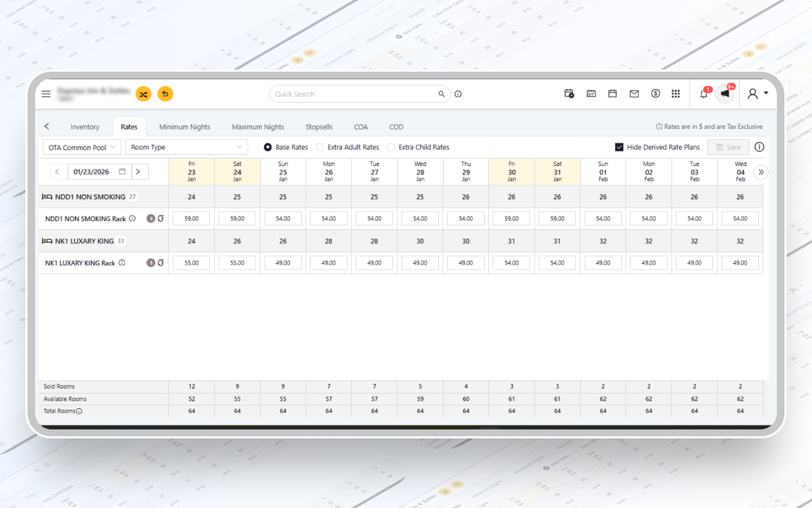Click the 01/23/2026 date input field
This screenshot has height=508, width=812.
[x=99, y=172]
